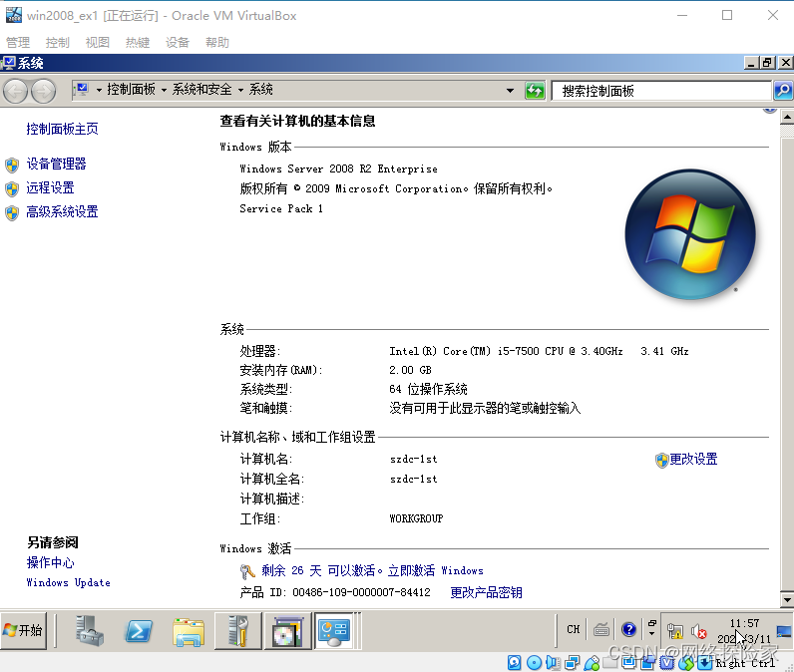
Task: Click the CD installer taskbar icon
Action: tap(287, 630)
